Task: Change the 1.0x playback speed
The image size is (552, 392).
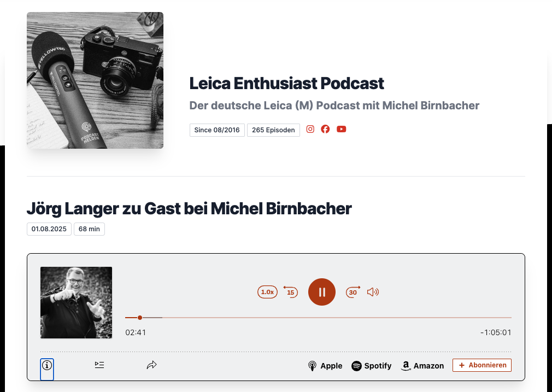Action: tap(267, 292)
